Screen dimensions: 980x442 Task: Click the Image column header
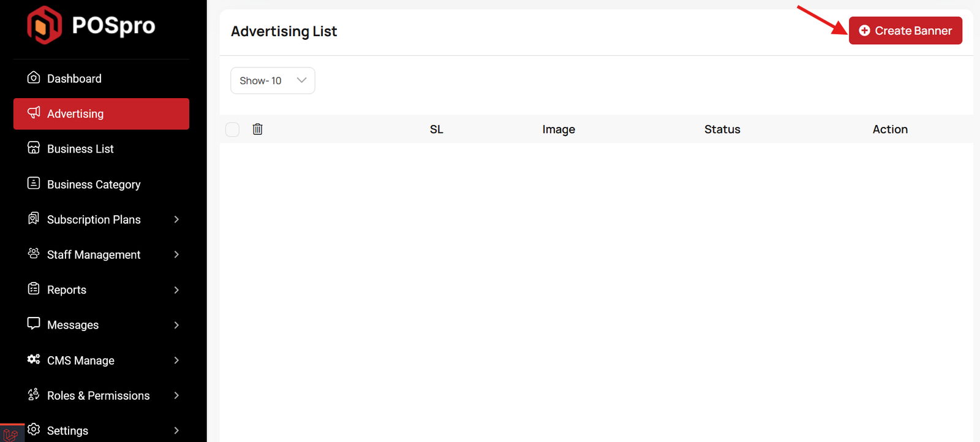pyautogui.click(x=558, y=129)
